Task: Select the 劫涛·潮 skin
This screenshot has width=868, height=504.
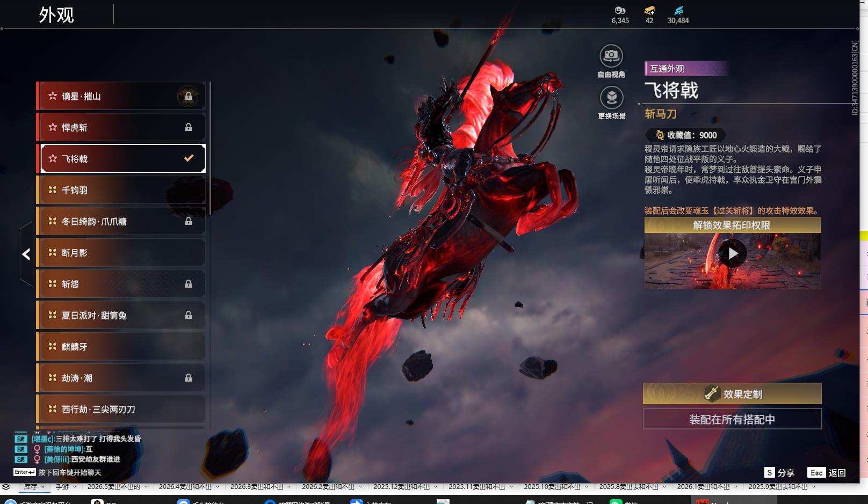Action: 121,378
